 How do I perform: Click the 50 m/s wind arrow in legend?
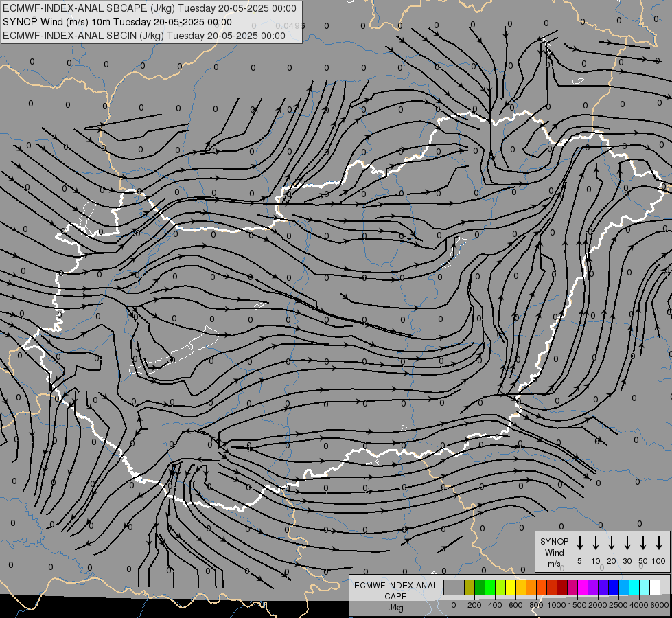tap(643, 542)
